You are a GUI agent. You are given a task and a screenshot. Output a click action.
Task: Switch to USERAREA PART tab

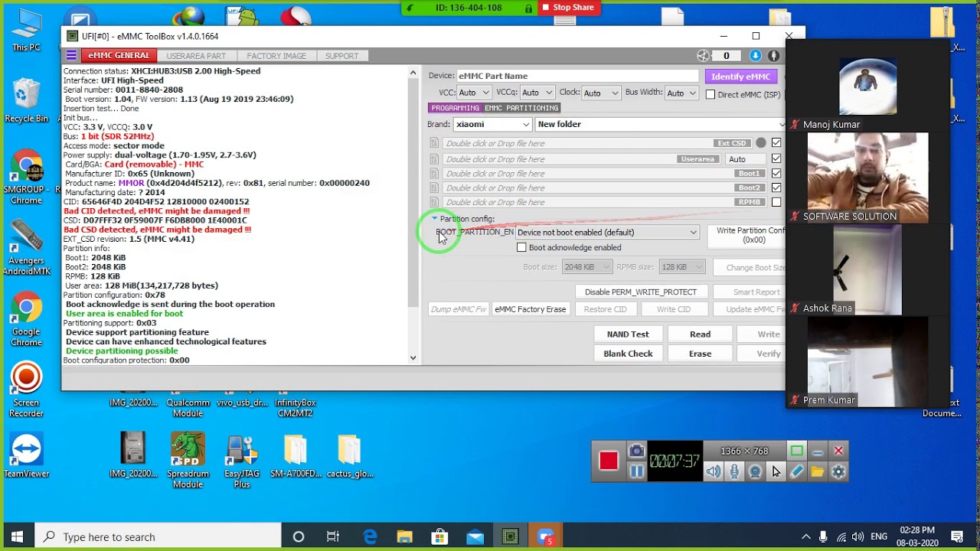[196, 56]
